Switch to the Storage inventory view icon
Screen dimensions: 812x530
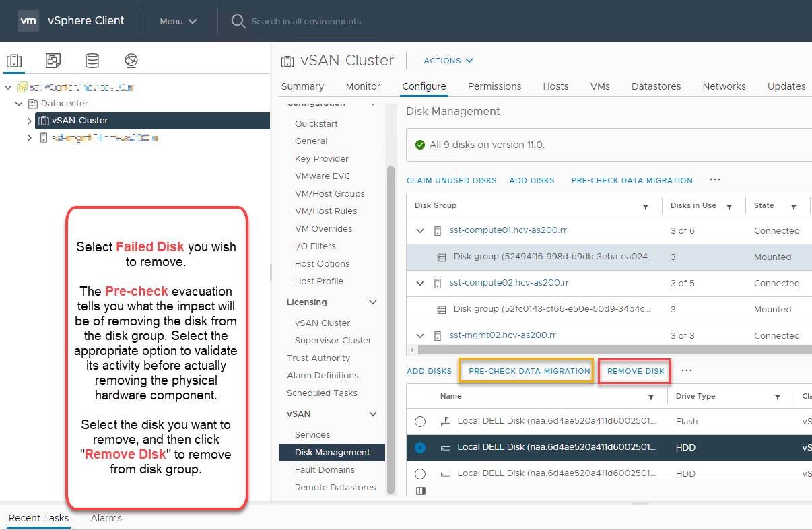coord(92,60)
